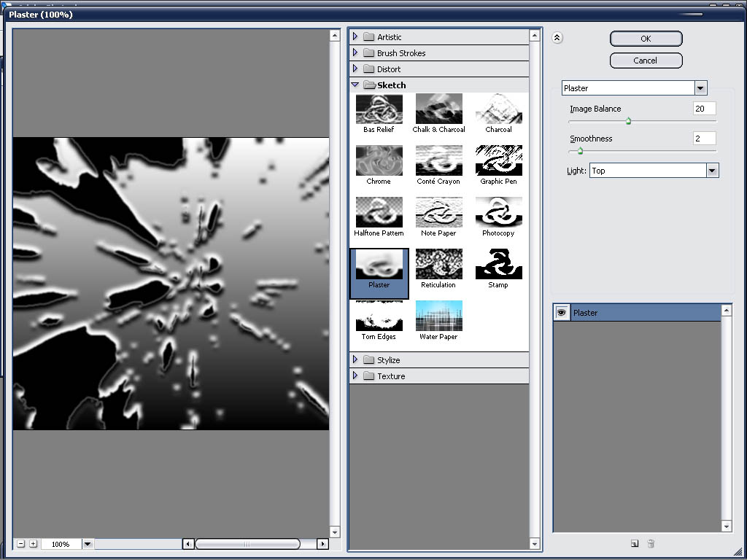Select the Bas Relief filter thumbnail
The height and width of the screenshot is (560, 747).
pyautogui.click(x=379, y=109)
